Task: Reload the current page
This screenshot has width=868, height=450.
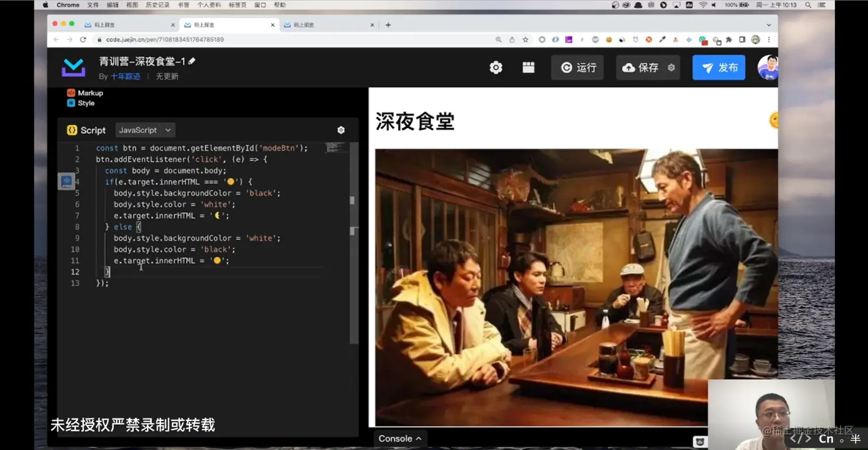Action: tap(83, 40)
